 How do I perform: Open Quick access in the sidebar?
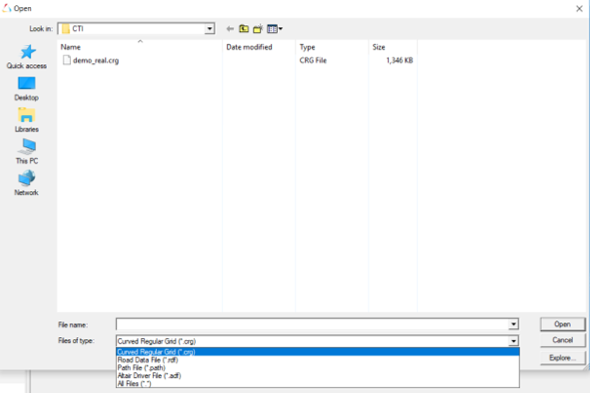click(26, 57)
